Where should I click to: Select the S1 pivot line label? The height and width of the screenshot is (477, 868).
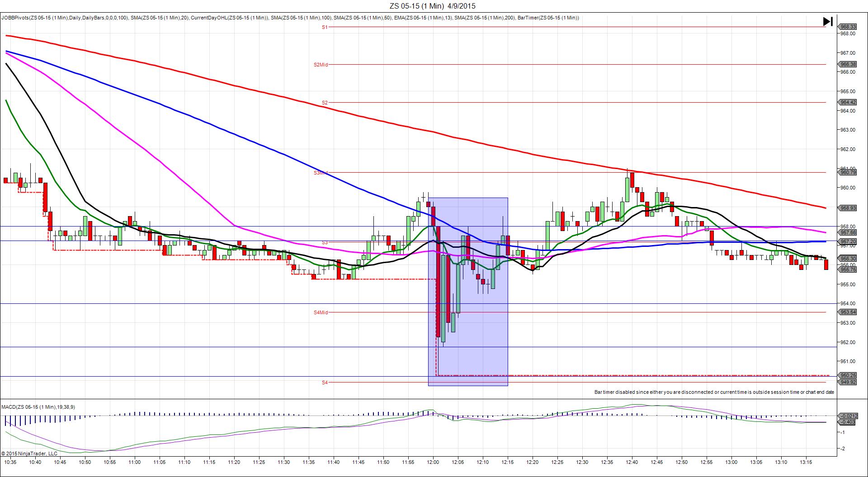pos(325,27)
